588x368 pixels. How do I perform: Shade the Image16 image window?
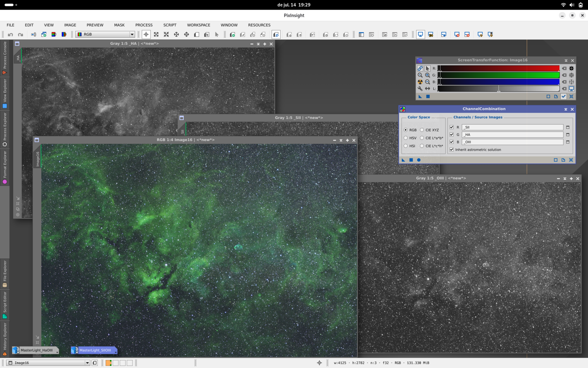[341, 140]
